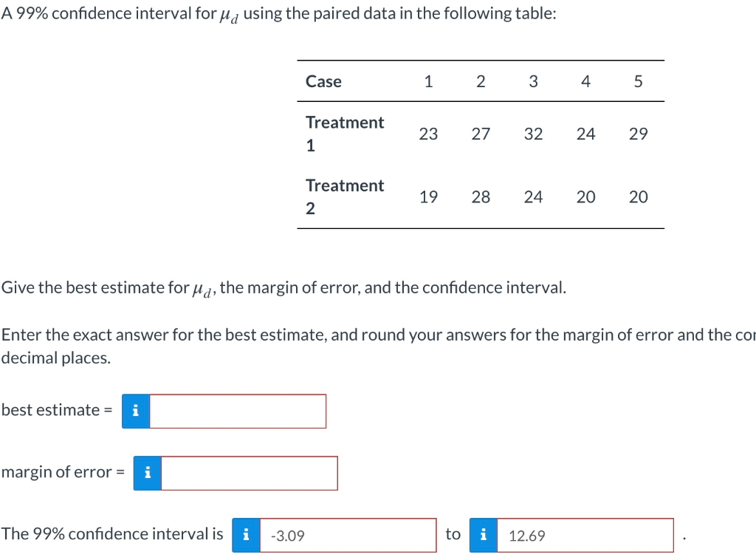This screenshot has width=756, height=560.
Task: Click the Treatment 2 row label
Action: tap(344, 197)
